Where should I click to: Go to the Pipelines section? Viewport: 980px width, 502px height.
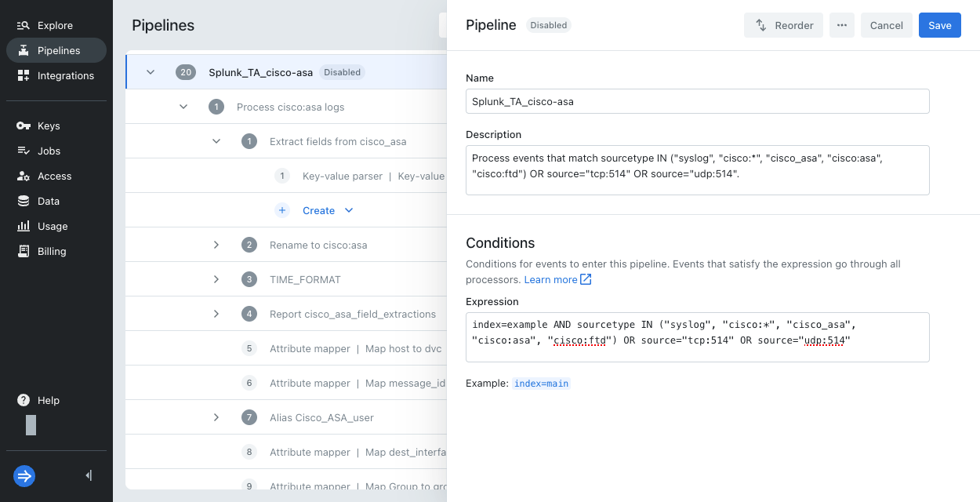coord(56,50)
